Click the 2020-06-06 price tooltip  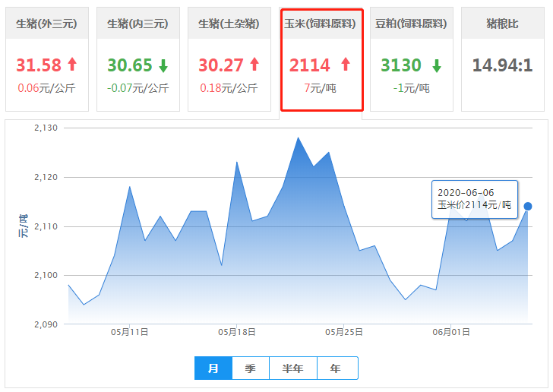(x=474, y=199)
